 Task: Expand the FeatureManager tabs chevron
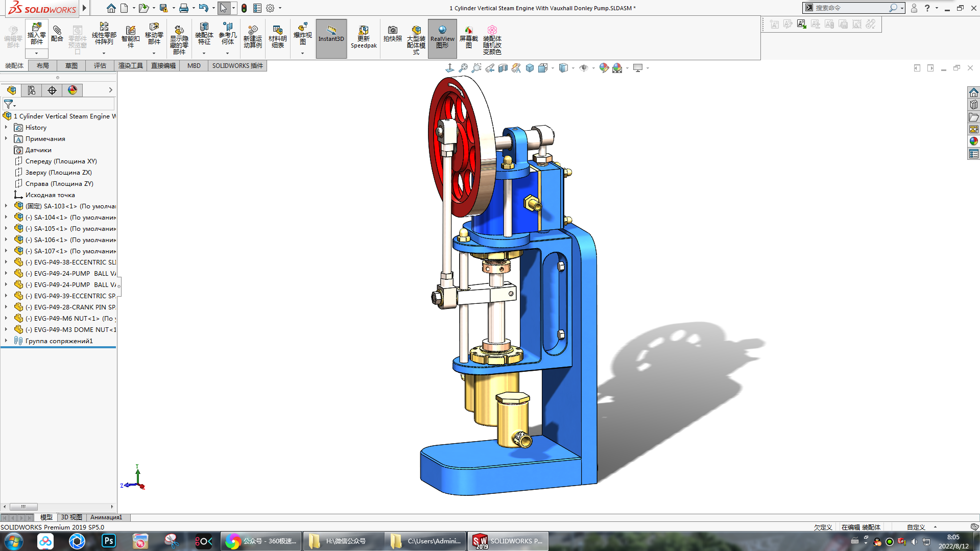click(110, 90)
